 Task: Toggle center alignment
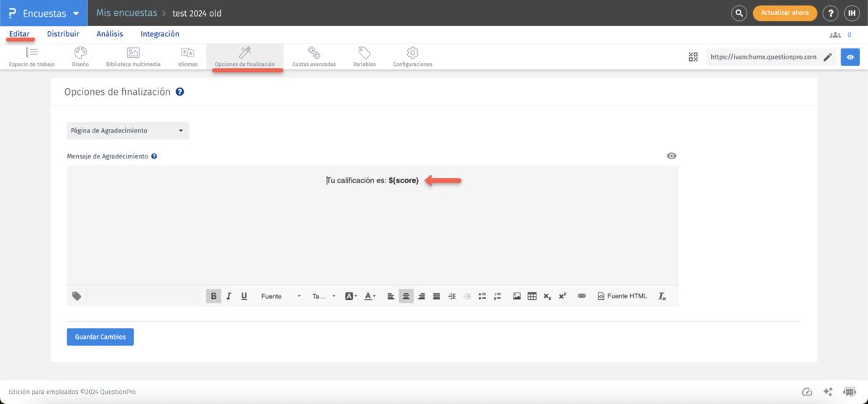407,296
